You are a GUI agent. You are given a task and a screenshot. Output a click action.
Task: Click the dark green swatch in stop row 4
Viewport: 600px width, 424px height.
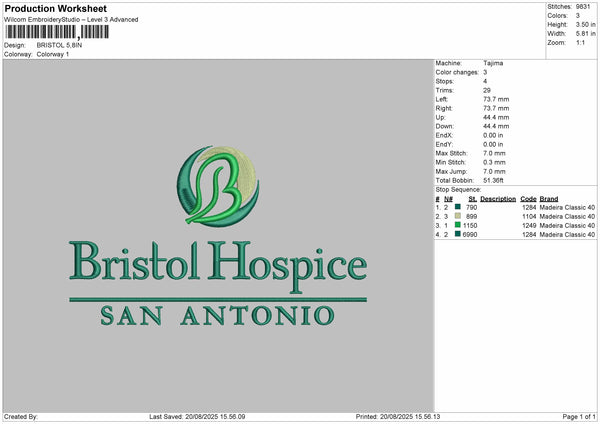458,234
